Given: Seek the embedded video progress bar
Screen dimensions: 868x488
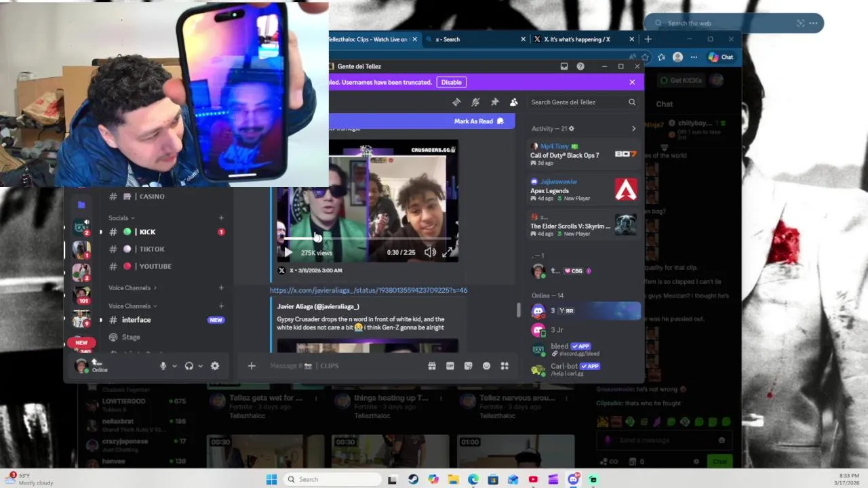Looking at the screenshot, I should coord(367,239).
